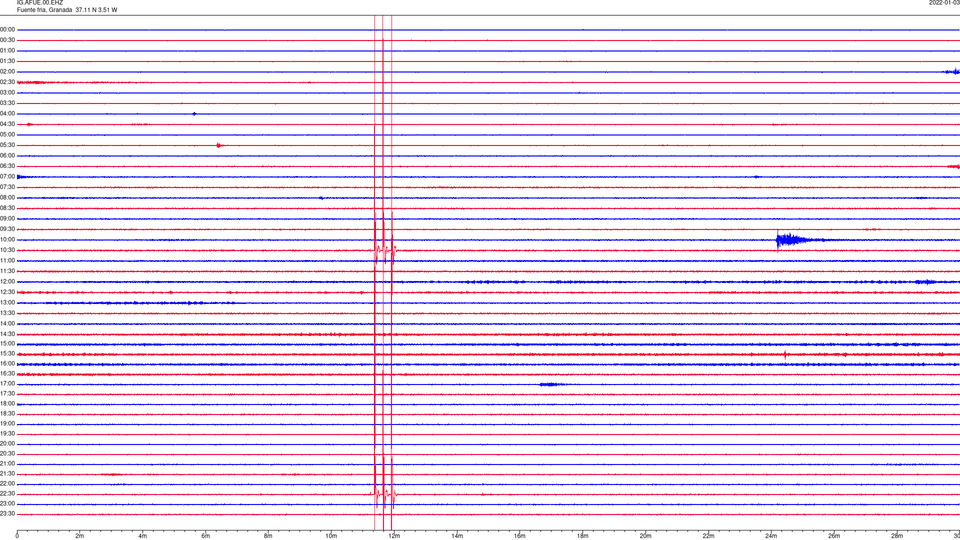Click the 16m tick on the minutes axis
Image resolution: width=960 pixels, height=540 pixels.
520,536
